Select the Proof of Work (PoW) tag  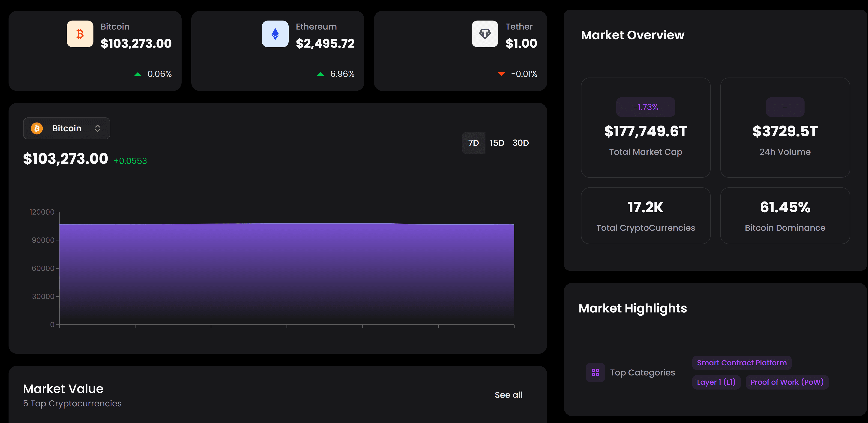[787, 382]
